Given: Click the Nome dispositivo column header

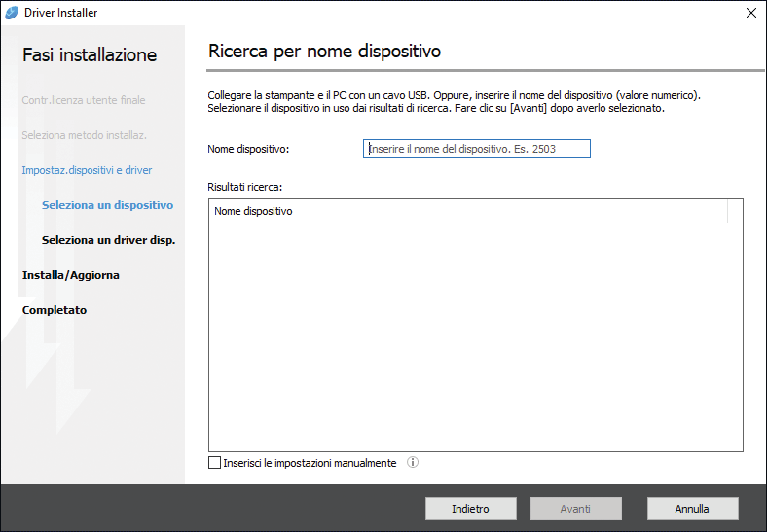Looking at the screenshot, I should pyautogui.click(x=468, y=211).
